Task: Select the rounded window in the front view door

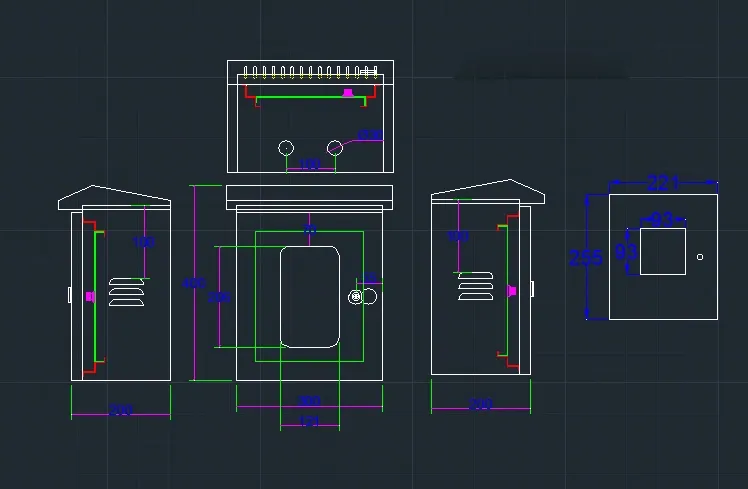Action: [x=310, y=296]
